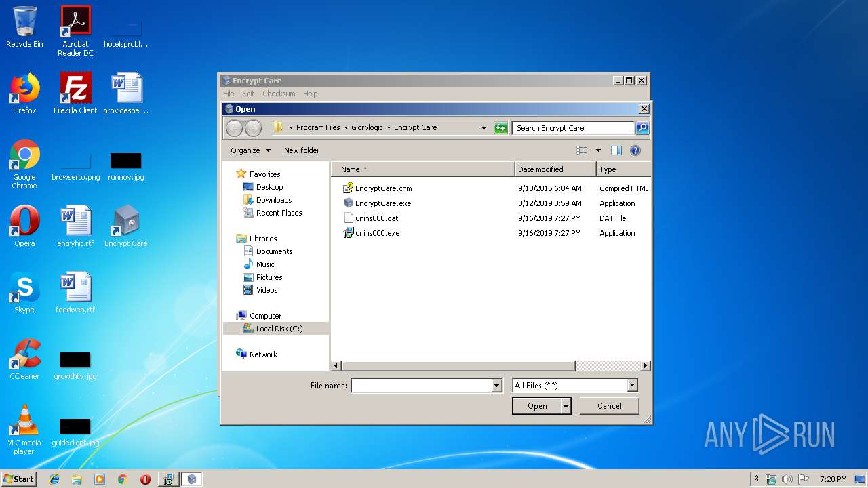Select EncryptCare.chm file

383,188
